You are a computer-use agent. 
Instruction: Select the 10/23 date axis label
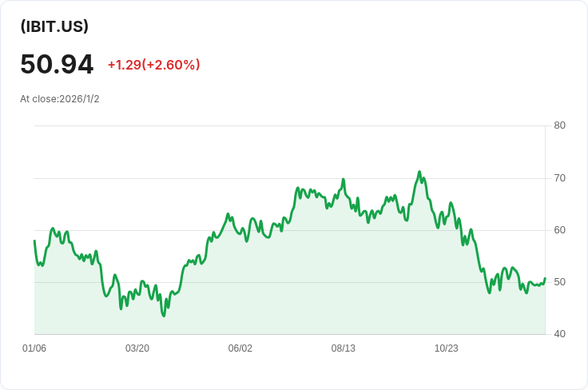[x=447, y=348]
